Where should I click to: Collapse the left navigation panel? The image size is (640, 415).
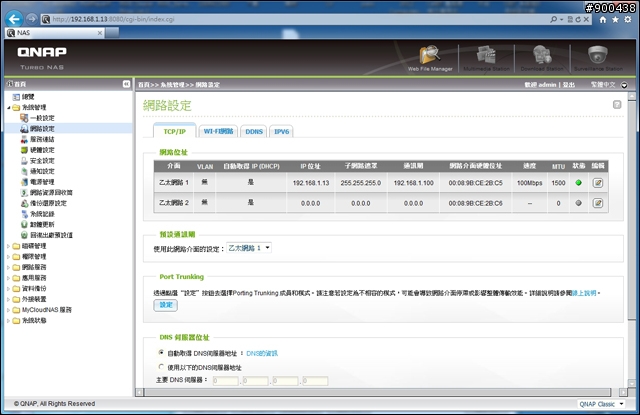[127, 84]
